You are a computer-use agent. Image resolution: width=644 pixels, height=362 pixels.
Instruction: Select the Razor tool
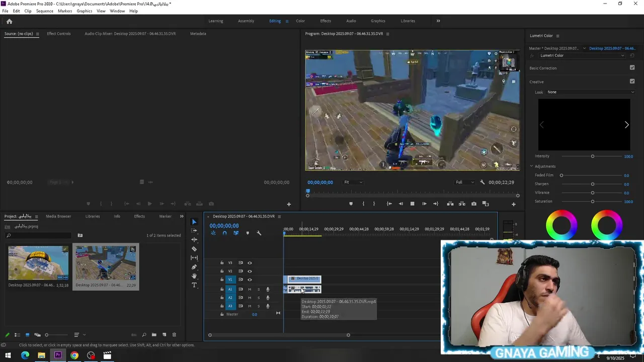(194, 249)
